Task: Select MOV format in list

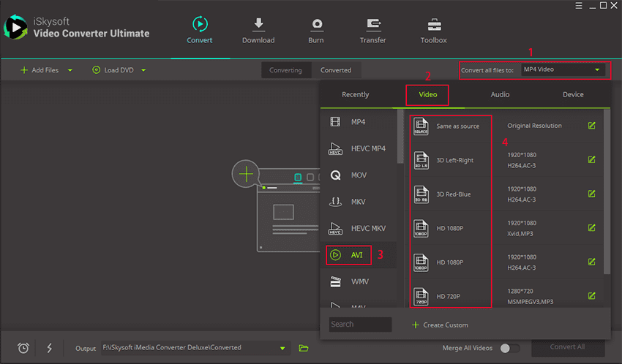Action: click(x=358, y=175)
